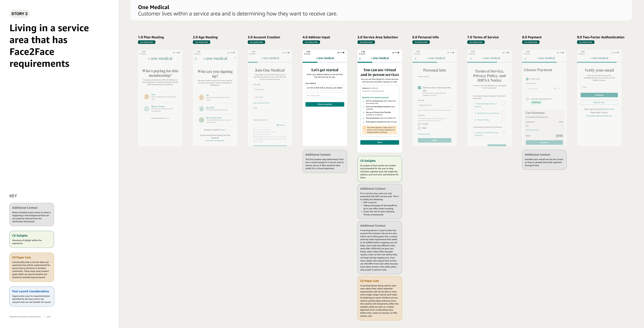Click the My Child icon
644x328 pixels.
[x=201, y=109]
